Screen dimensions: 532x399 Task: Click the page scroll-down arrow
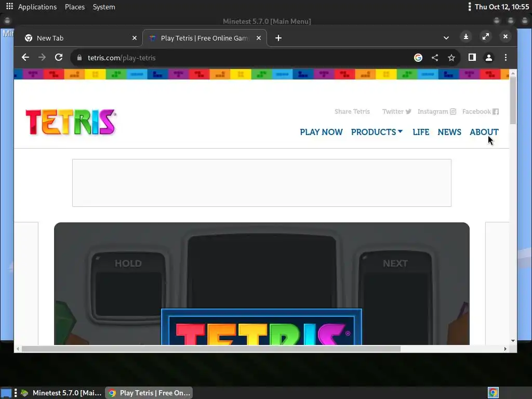pos(513,341)
